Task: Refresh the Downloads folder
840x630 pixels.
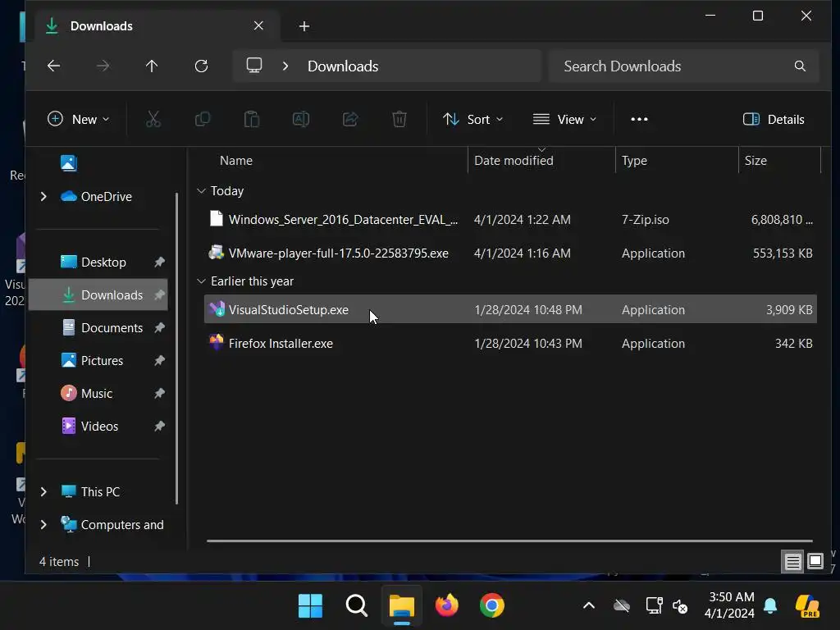Action: click(202, 66)
